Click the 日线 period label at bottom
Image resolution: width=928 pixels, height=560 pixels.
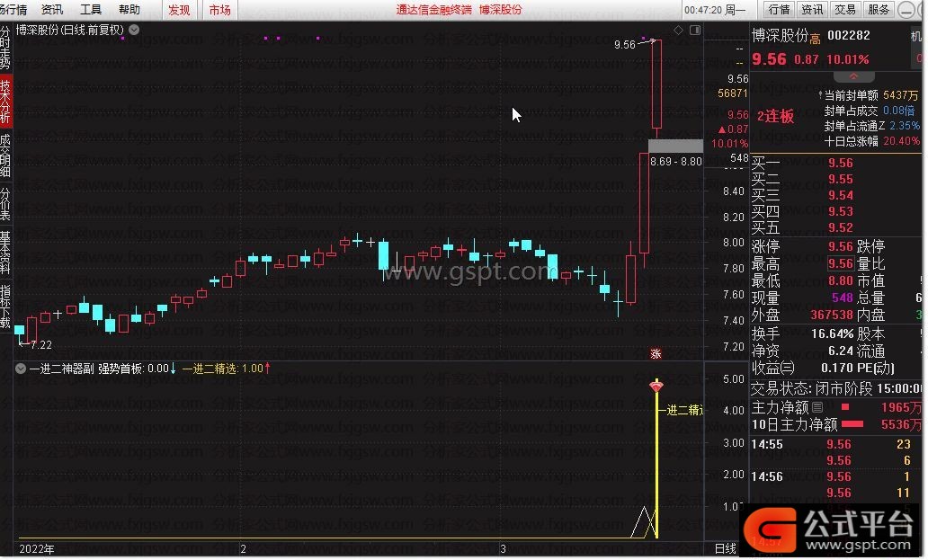coord(725,549)
